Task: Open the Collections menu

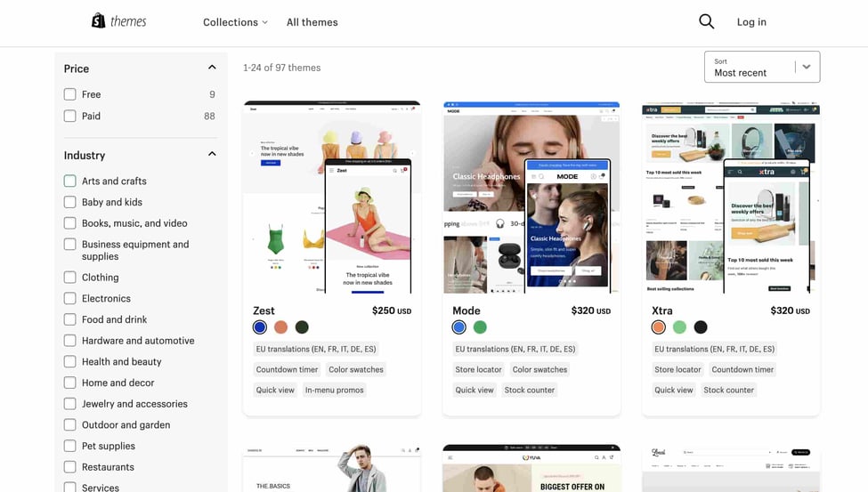Action: click(235, 22)
